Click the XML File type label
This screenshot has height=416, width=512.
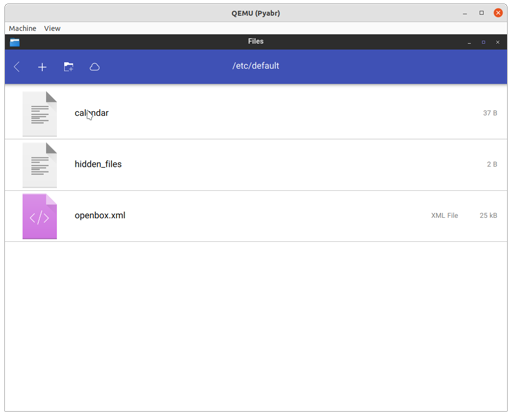pyautogui.click(x=444, y=215)
